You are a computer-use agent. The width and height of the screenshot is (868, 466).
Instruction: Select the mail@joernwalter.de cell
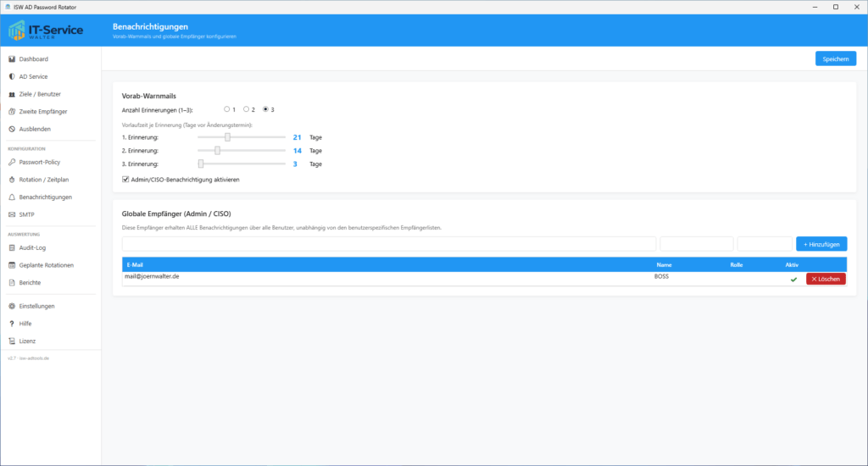[152, 277]
